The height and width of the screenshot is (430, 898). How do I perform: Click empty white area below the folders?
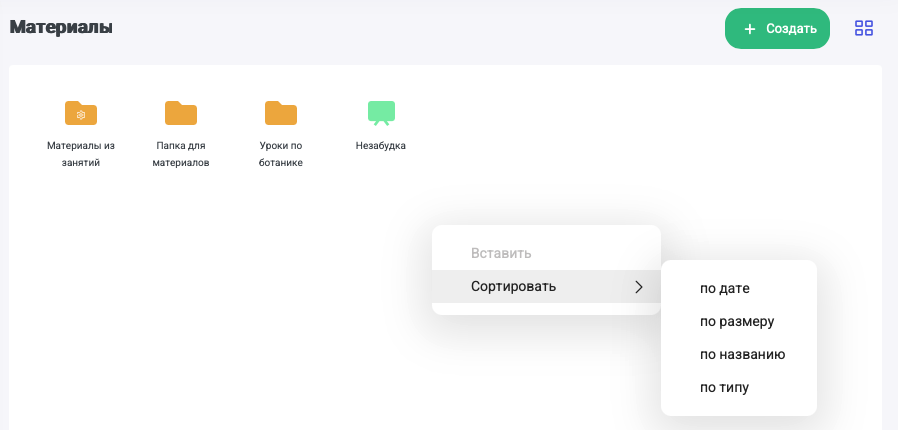point(200,300)
